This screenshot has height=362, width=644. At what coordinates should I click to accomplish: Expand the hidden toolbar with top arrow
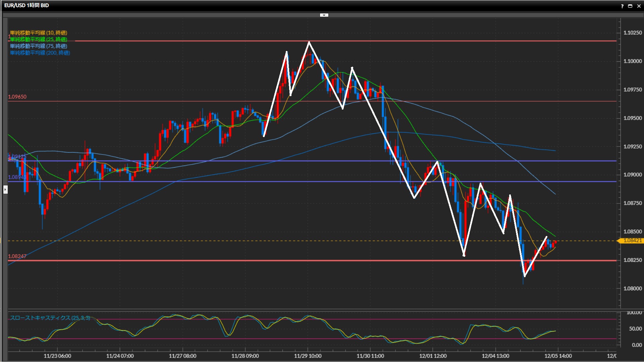[324, 15]
